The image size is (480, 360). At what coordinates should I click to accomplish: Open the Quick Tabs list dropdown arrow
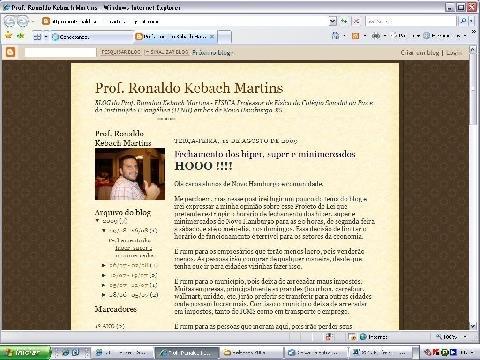tap(46, 37)
